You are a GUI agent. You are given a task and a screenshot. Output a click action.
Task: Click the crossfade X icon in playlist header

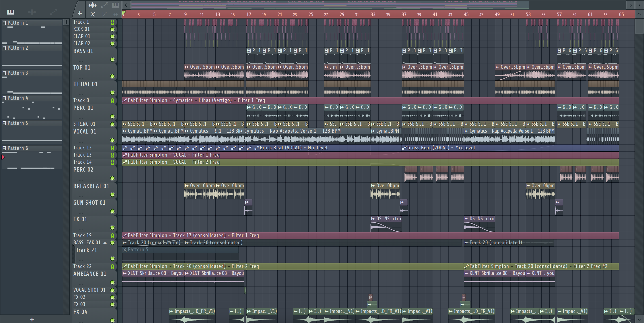93,14
